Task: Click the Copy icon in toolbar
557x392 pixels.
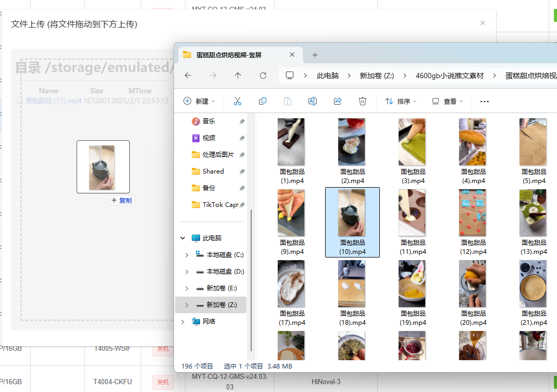Action: coord(263,101)
